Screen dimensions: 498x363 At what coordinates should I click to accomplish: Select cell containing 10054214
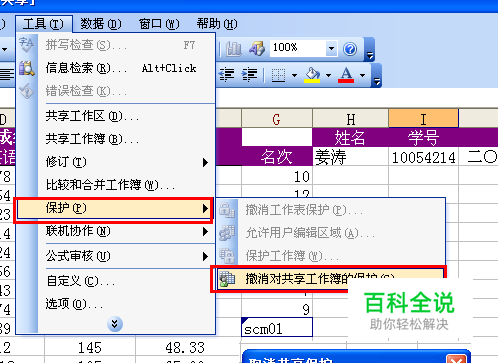423,157
